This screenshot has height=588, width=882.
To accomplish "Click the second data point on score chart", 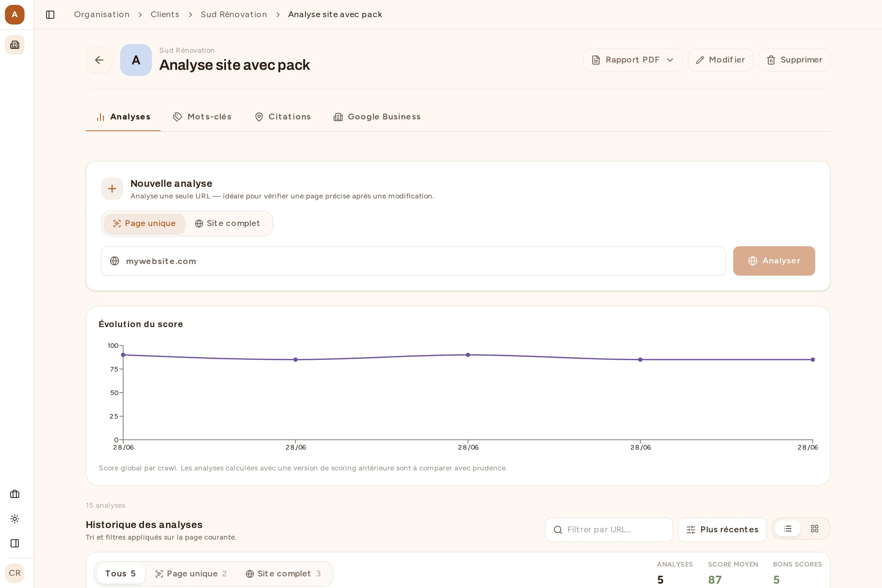I will click(296, 360).
